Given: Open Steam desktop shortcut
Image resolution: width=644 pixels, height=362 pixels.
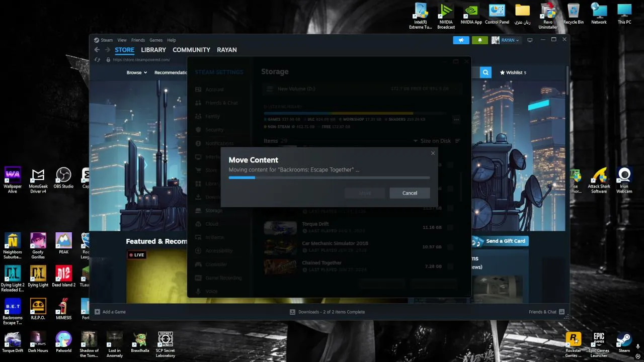Looking at the screenshot, I should (624, 342).
